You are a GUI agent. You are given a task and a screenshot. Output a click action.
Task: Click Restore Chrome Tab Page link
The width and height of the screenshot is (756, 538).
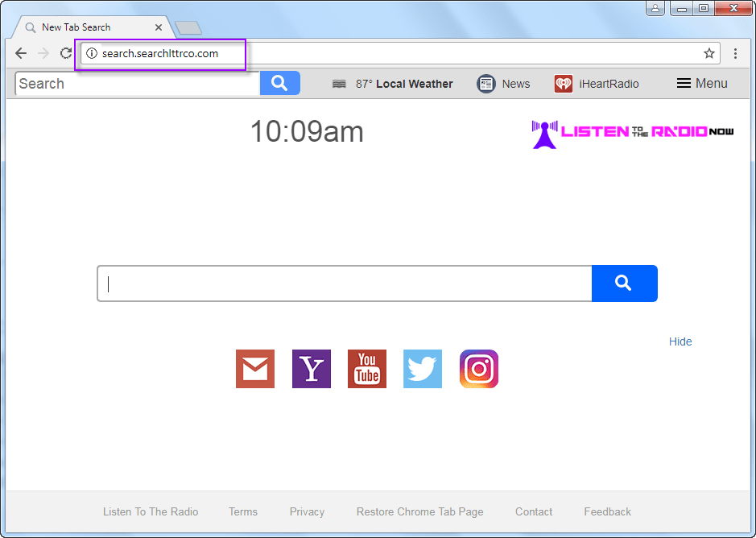coord(420,512)
